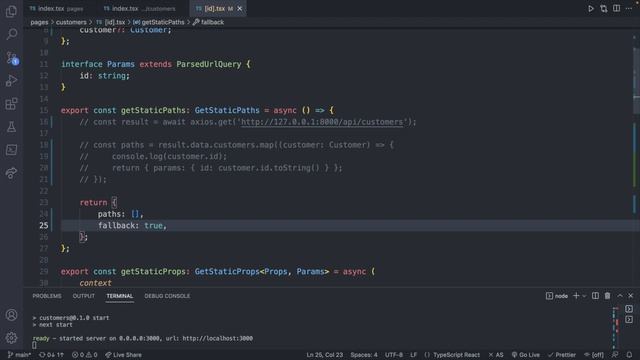Switch to index.tsx pages tab

click(57, 9)
